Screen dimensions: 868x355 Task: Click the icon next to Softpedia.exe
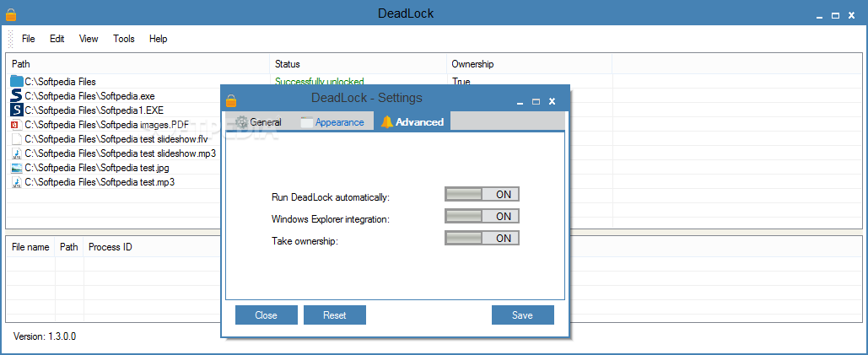pos(17,95)
